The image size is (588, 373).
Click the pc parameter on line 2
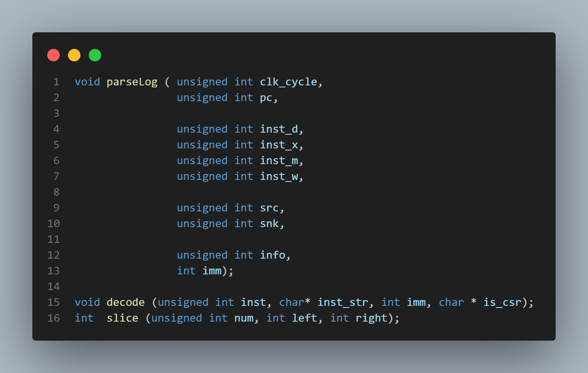click(x=266, y=98)
